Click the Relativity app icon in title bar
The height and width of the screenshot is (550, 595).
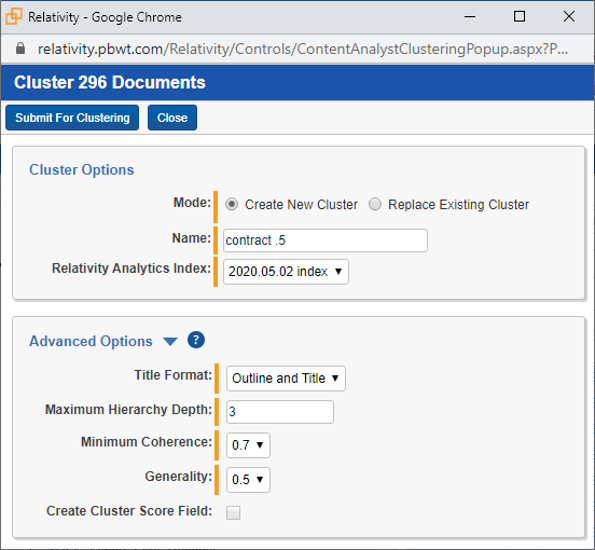coord(14,16)
